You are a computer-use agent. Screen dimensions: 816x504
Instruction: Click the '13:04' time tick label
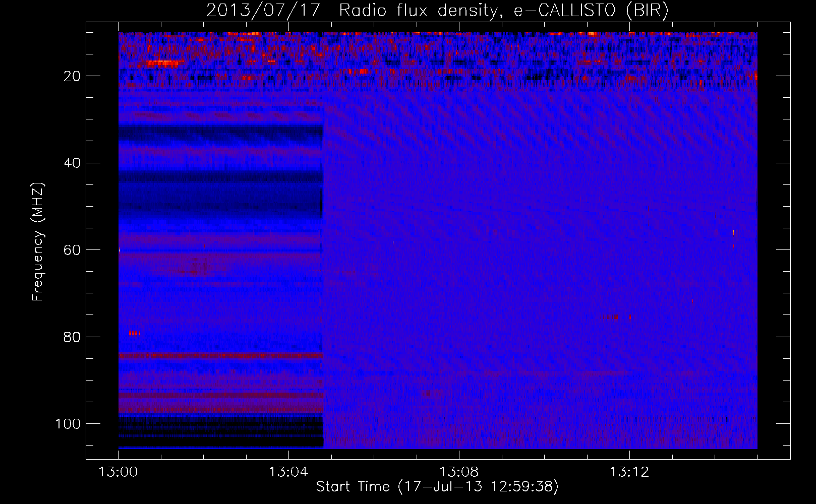pos(288,472)
